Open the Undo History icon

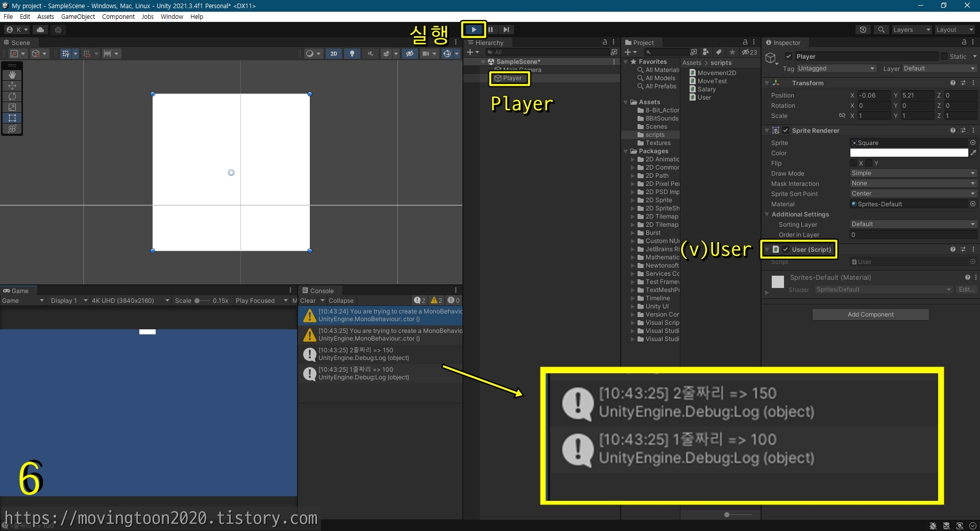coord(863,30)
